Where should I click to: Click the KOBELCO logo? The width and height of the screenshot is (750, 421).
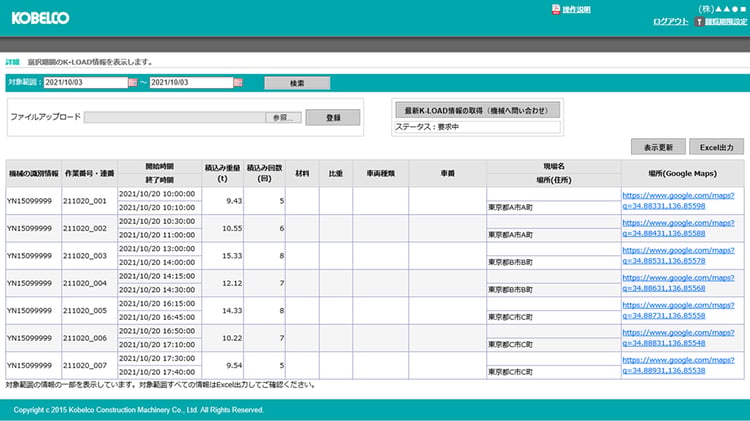[40, 18]
